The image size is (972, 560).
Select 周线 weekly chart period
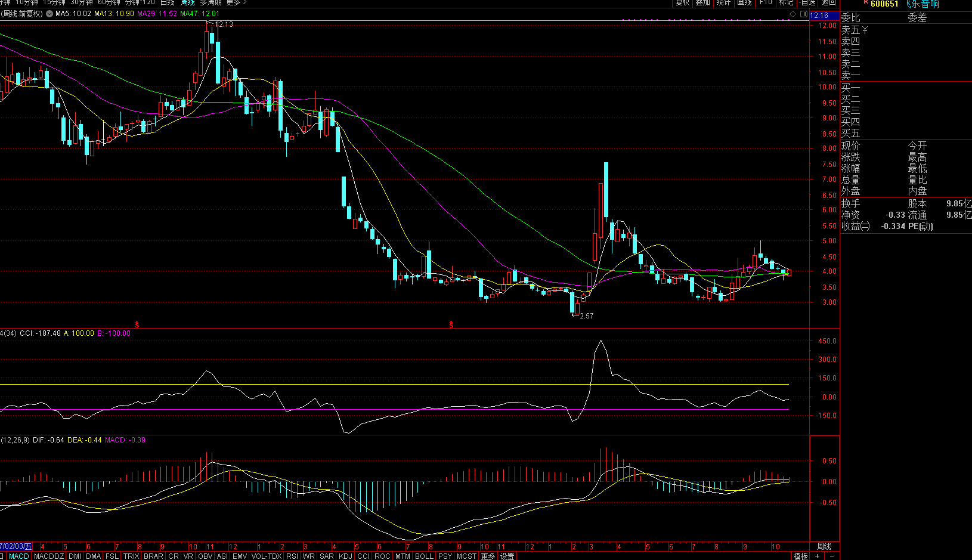(x=187, y=2)
